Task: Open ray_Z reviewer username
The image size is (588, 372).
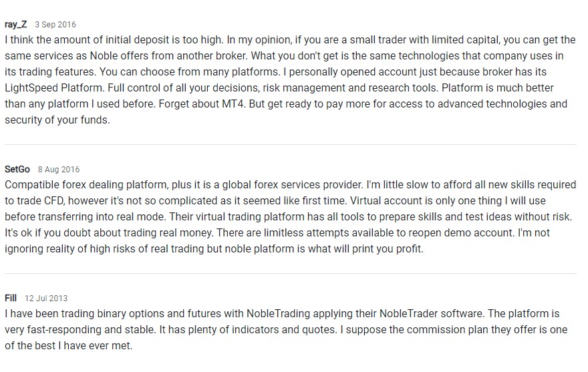Action: [x=16, y=24]
